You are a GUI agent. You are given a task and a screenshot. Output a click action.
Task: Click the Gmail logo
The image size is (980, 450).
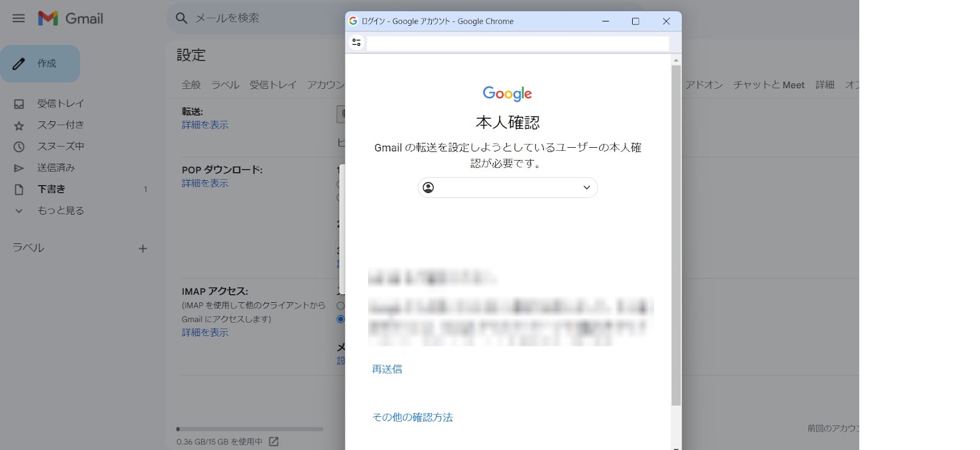click(x=70, y=18)
